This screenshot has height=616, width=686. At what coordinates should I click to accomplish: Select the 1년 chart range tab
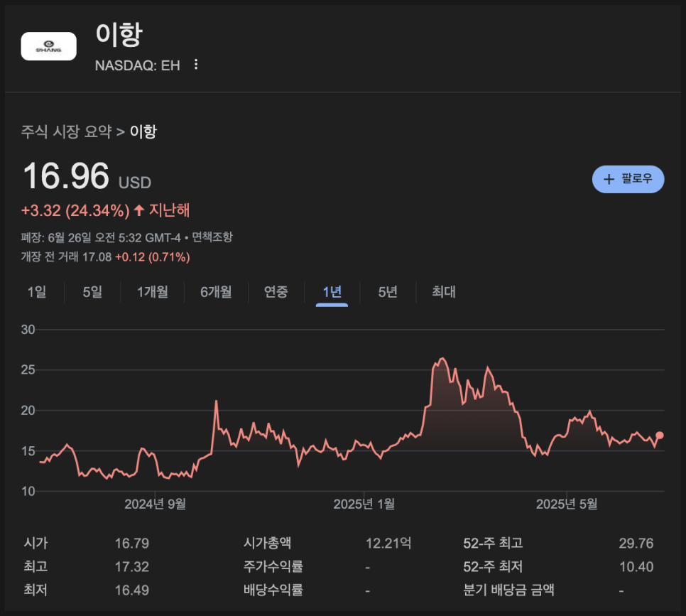[332, 291]
